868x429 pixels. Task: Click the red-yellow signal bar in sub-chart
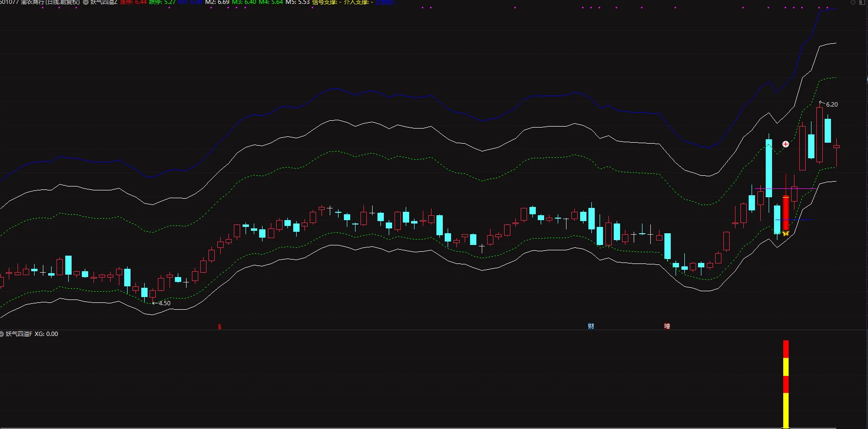pyautogui.click(x=786, y=385)
